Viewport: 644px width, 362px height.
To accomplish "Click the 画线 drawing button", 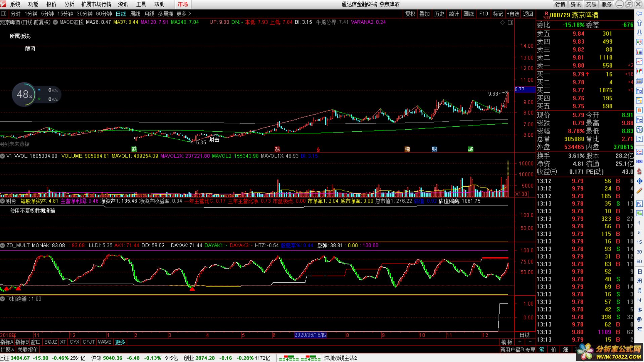I will (x=468, y=14).
